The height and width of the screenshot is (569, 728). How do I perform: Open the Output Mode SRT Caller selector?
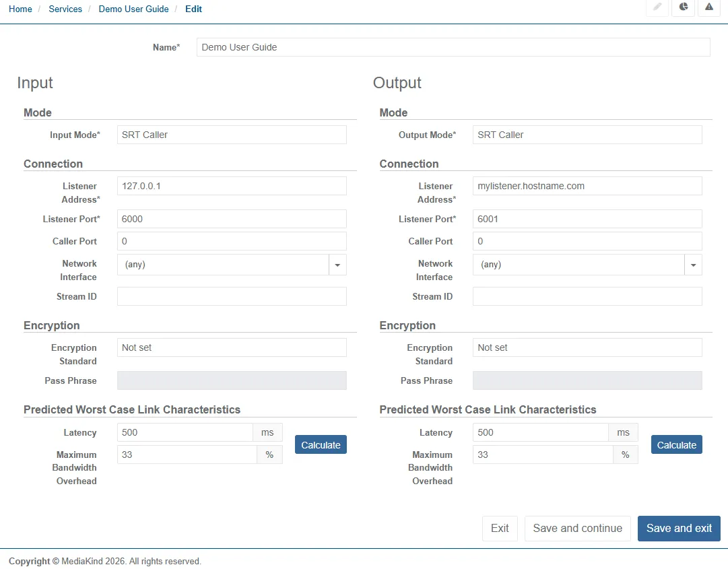587,135
